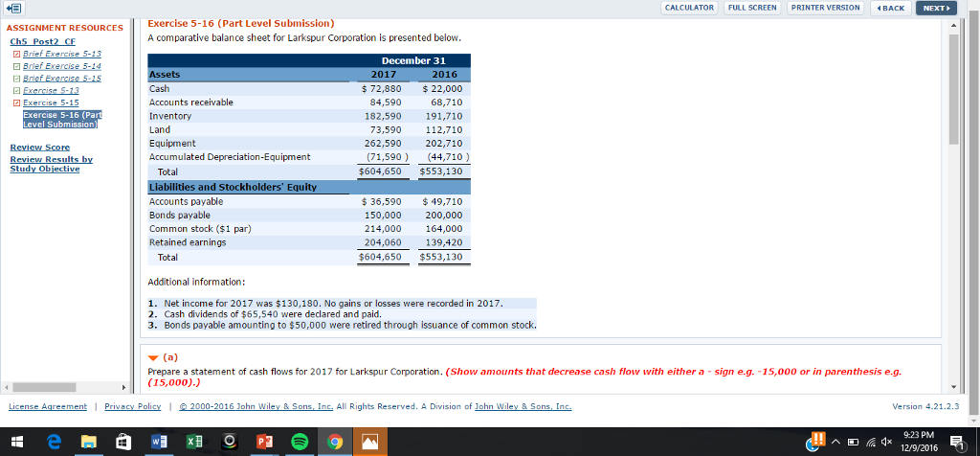Click the content scrollbar's down arrow
The height and width of the screenshot is (456, 980).
pyautogui.click(x=953, y=388)
